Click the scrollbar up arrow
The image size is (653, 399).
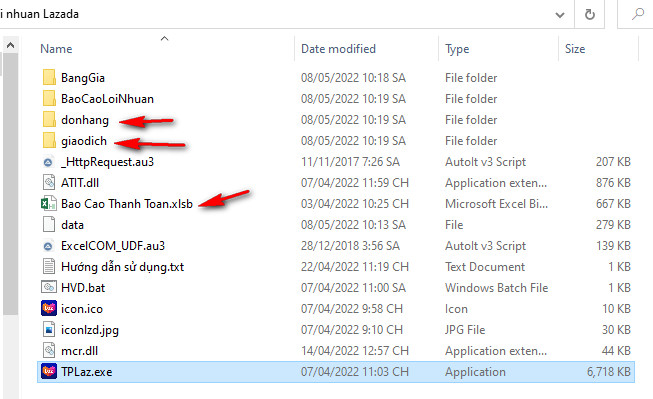click(x=10, y=45)
